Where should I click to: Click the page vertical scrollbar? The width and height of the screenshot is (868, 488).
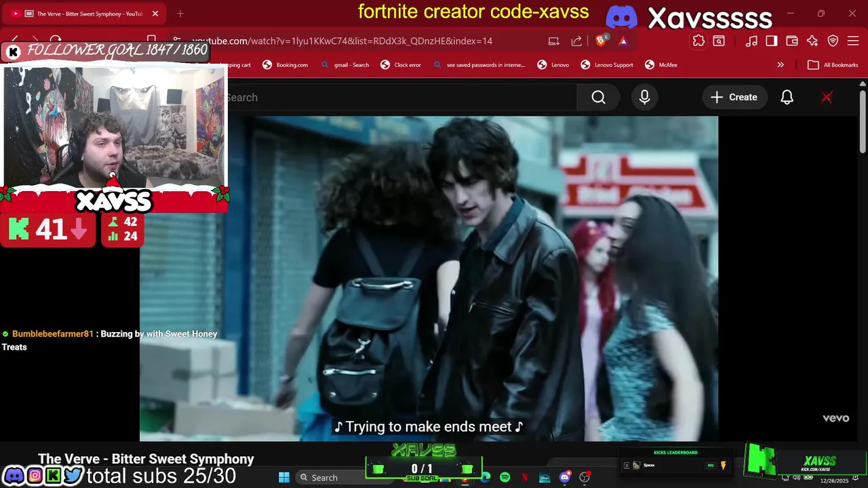[863, 122]
